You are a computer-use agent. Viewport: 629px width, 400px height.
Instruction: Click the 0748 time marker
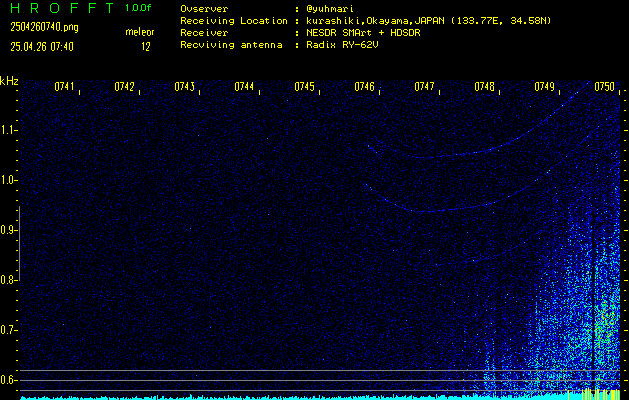(x=484, y=86)
